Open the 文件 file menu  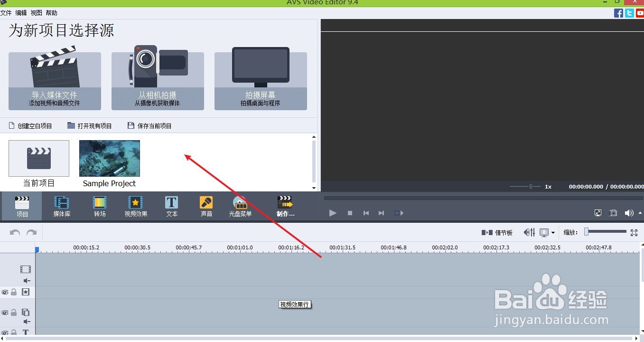coord(6,13)
